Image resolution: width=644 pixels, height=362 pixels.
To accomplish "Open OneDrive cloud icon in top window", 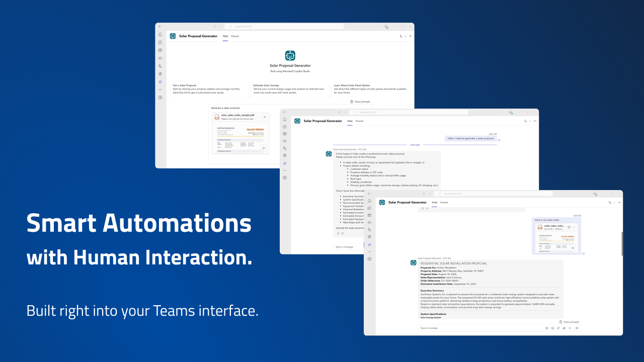I will pos(160,58).
